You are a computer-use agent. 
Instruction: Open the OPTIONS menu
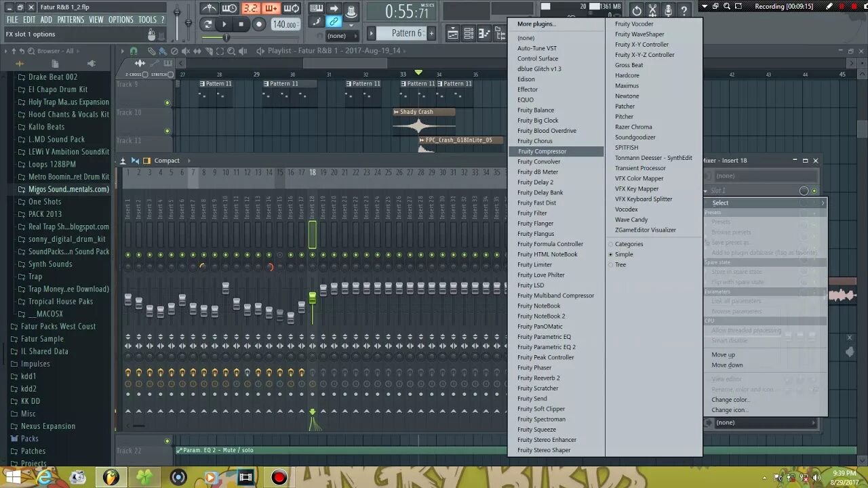click(x=121, y=20)
